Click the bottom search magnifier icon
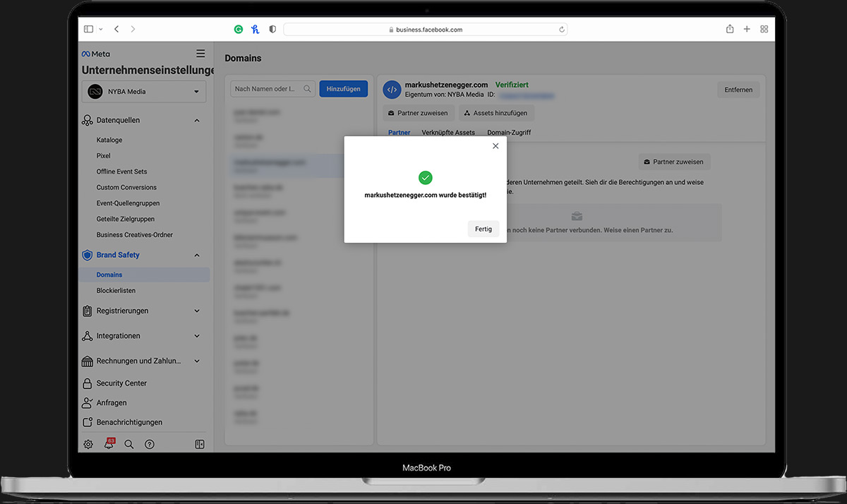The height and width of the screenshot is (504, 847). click(129, 445)
